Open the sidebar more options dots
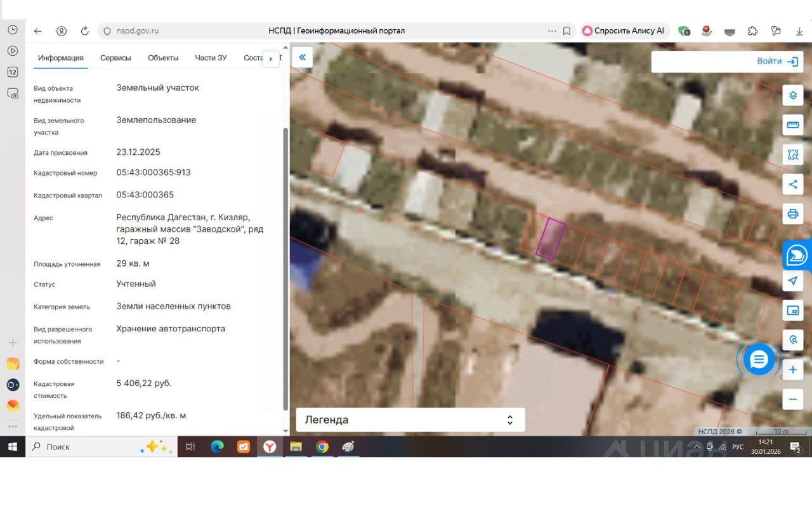This screenshot has height=525, width=812. 13,426
